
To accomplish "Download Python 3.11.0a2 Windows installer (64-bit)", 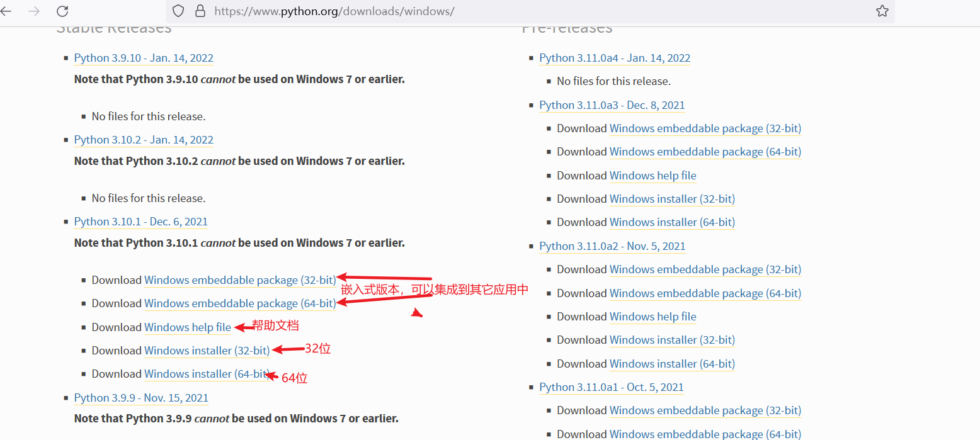I will click(x=672, y=364).
